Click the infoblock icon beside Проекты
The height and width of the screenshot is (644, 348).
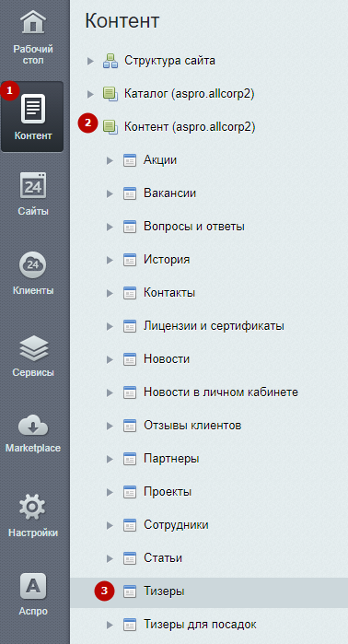(x=130, y=492)
